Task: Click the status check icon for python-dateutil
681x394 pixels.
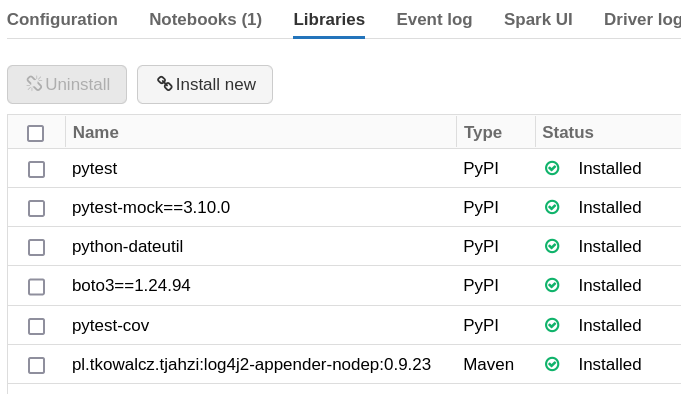Action: (x=552, y=246)
